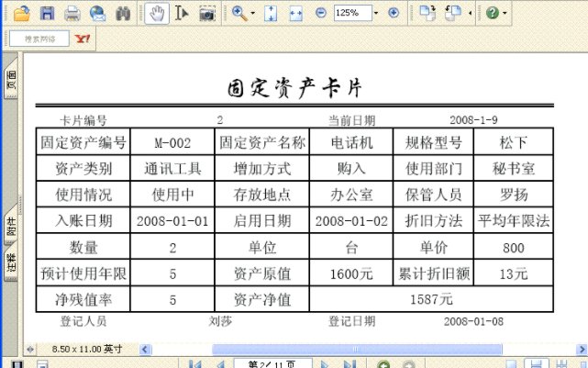Click the cell 松下
This screenshot has width=588, height=368.
(x=514, y=142)
